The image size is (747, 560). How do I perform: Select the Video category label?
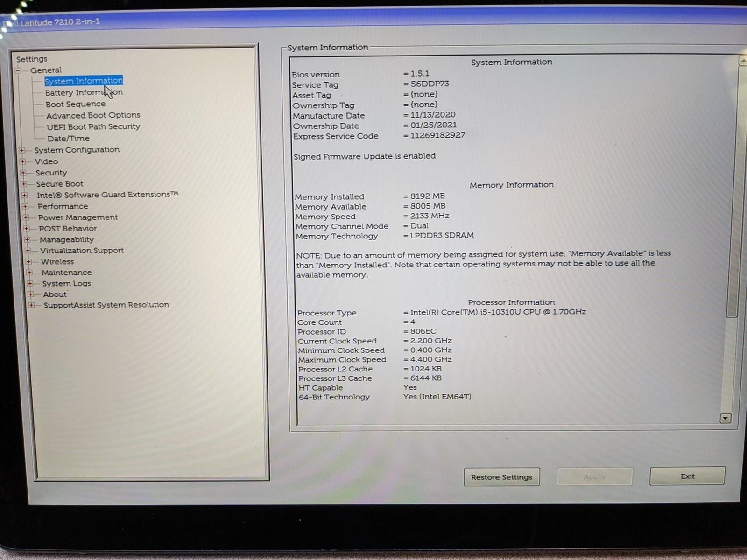click(47, 161)
